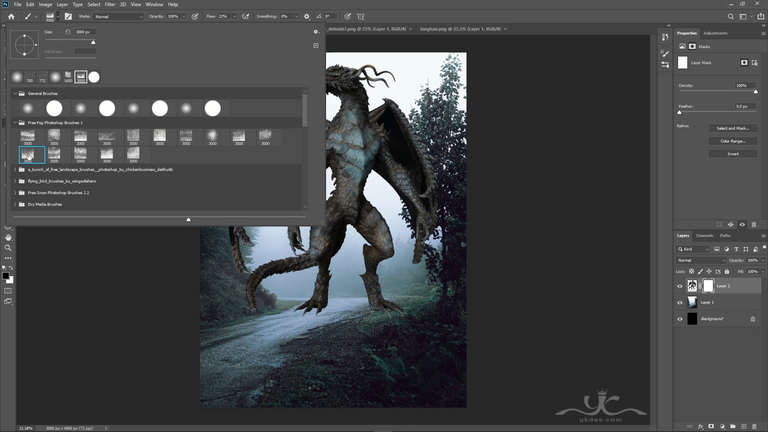The image size is (768, 432).
Task: Toggle lock transparent pixels
Action: point(692,271)
